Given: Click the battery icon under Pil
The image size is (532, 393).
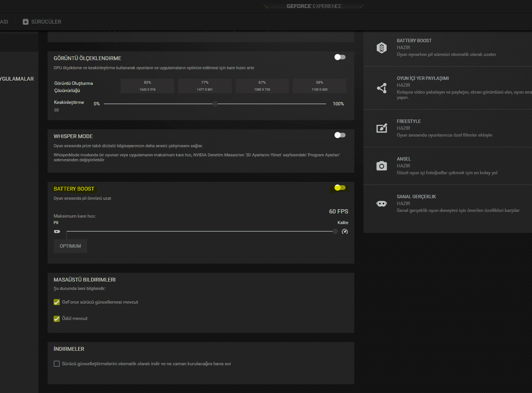Looking at the screenshot, I should pyautogui.click(x=57, y=231).
